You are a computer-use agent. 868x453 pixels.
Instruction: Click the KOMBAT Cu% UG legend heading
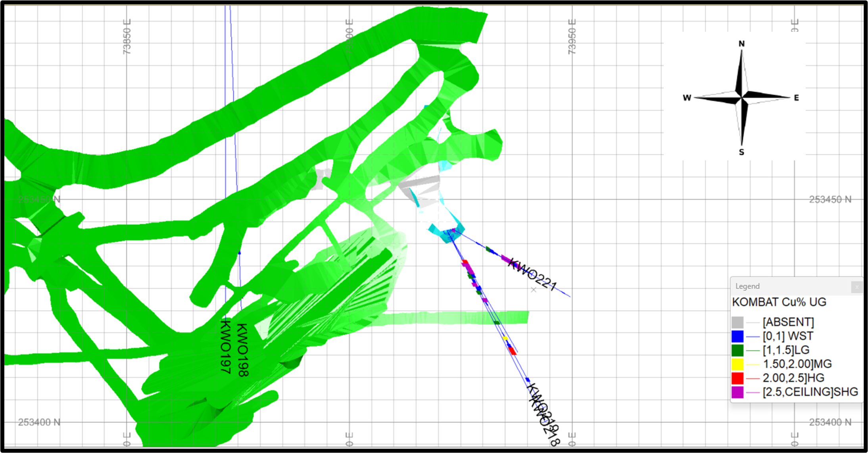(779, 302)
